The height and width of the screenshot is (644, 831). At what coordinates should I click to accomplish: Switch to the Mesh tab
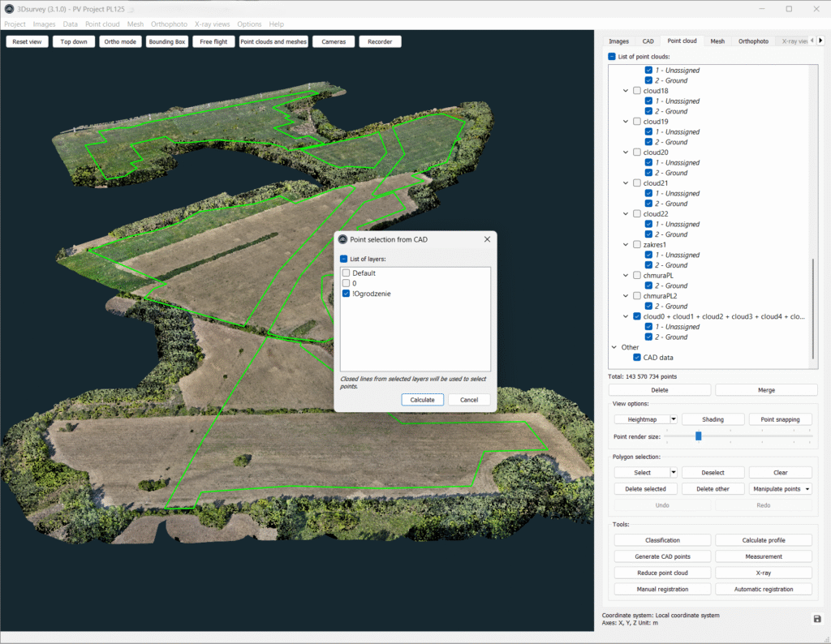(x=717, y=41)
